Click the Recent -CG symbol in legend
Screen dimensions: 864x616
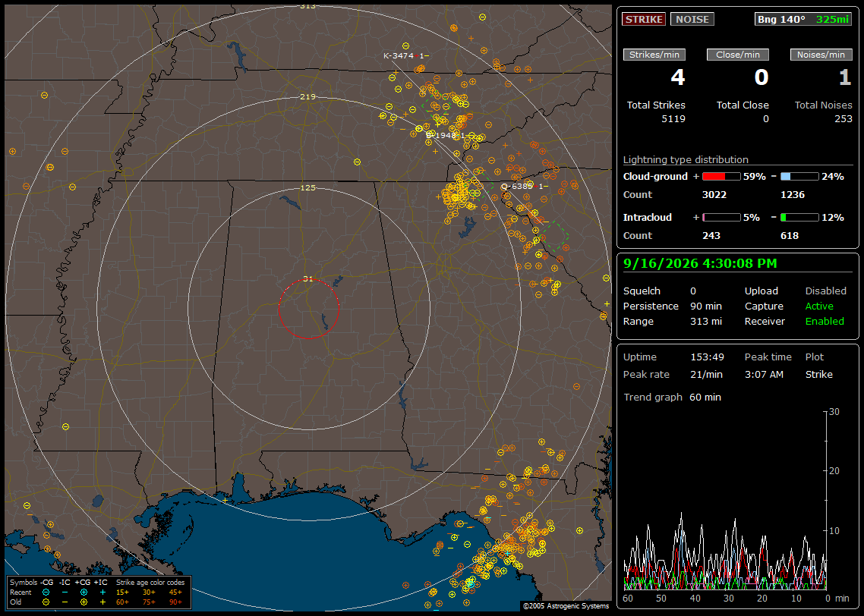[x=46, y=592]
